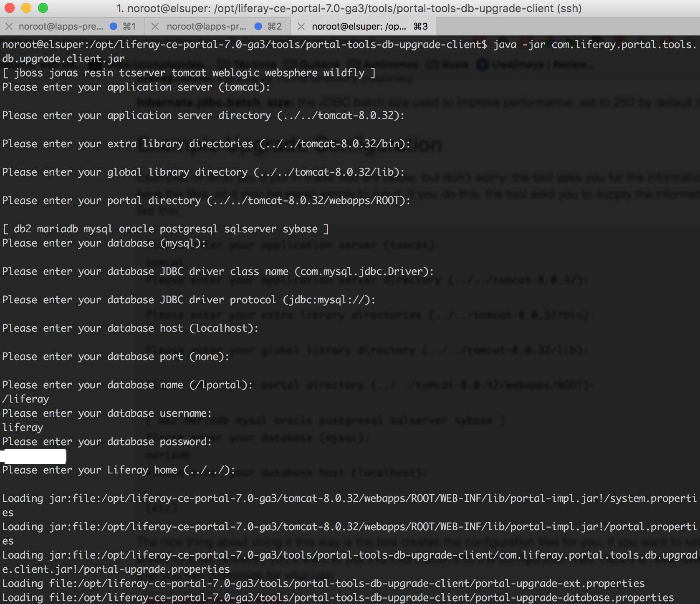Close the first noroot@lapps-pre tab
Viewport: 700px width, 604px height.
pyautogui.click(x=8, y=27)
